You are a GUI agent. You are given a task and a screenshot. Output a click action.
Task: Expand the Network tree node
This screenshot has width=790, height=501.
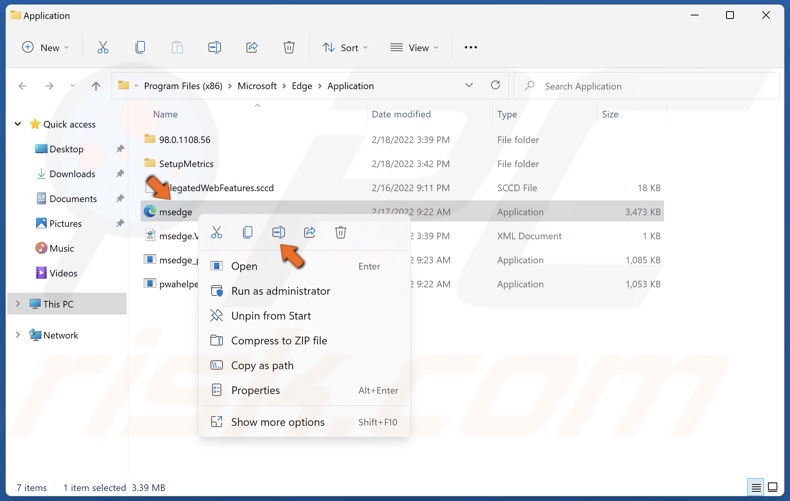point(18,335)
